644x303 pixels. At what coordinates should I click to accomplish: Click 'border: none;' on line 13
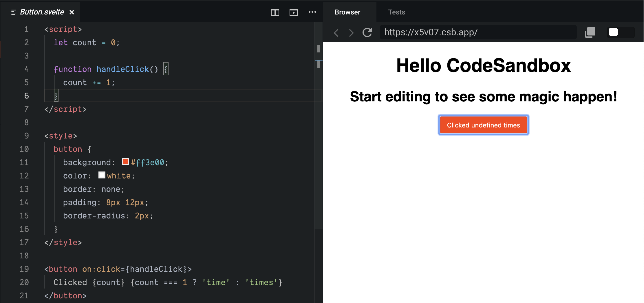click(94, 189)
